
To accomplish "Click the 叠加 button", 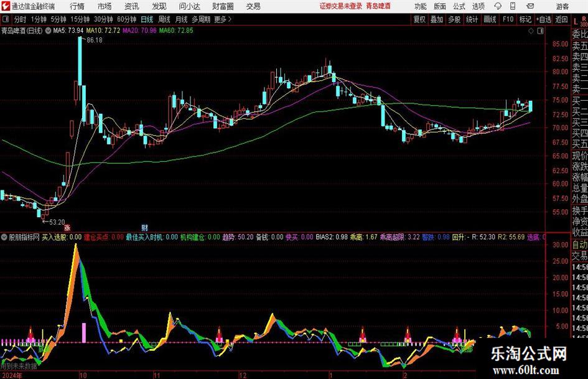I will tap(437, 19).
